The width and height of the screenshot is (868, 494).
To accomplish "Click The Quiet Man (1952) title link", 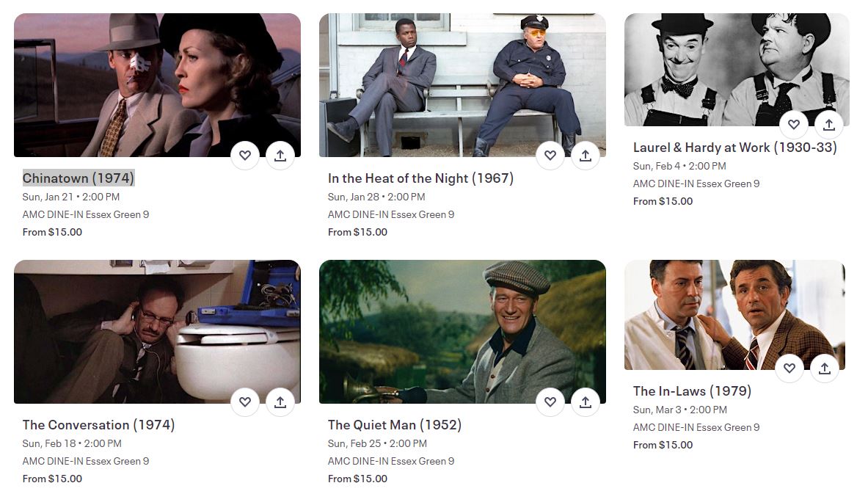I will pyautogui.click(x=394, y=425).
